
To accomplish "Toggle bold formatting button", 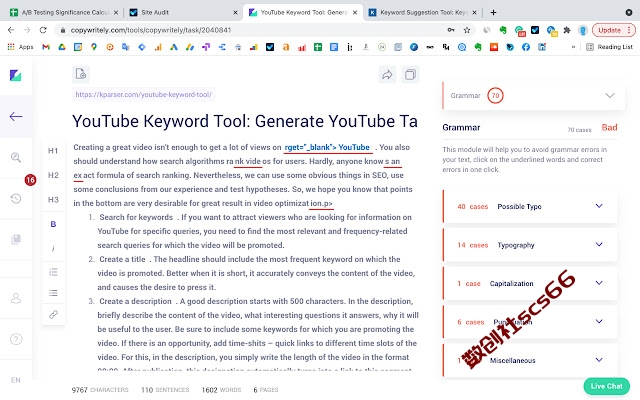I will coord(53,224).
